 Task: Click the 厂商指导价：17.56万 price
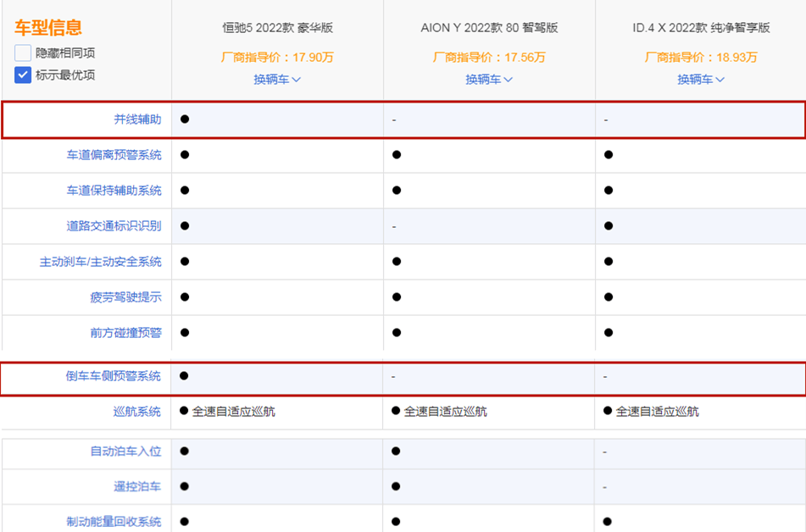pos(489,57)
